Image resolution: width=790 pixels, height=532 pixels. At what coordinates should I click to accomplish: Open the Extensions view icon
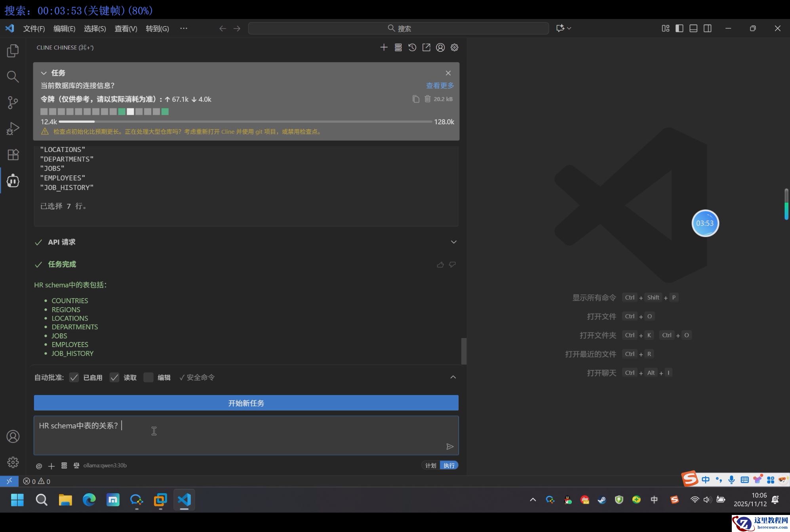click(x=13, y=155)
